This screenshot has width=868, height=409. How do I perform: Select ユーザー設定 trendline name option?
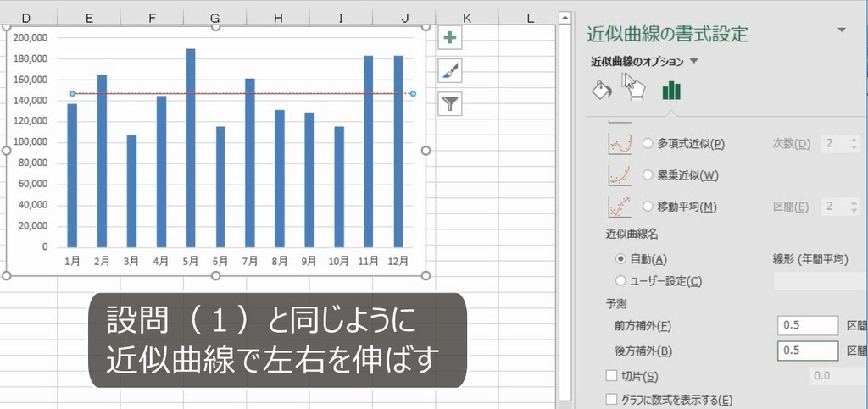click(x=621, y=281)
